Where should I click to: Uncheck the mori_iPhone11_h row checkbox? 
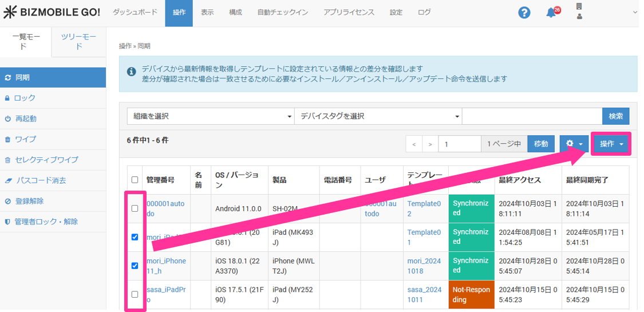135,266
